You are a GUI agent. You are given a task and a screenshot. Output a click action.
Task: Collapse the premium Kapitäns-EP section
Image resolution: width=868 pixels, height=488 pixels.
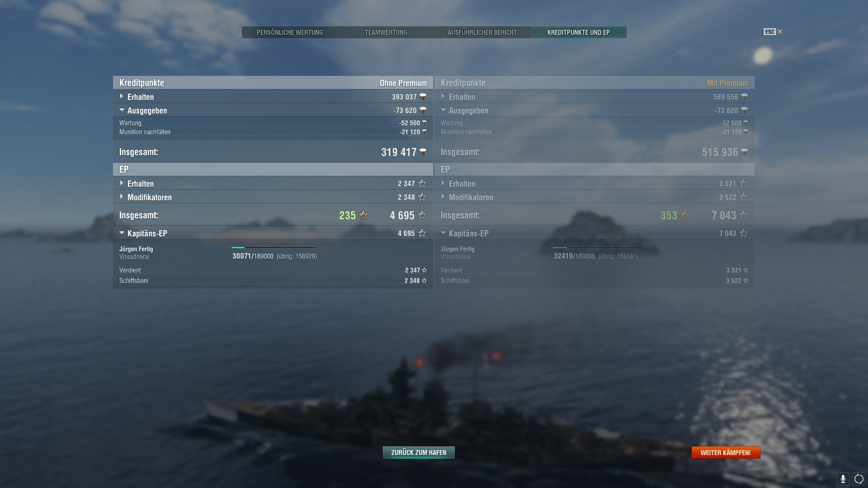click(594, 233)
